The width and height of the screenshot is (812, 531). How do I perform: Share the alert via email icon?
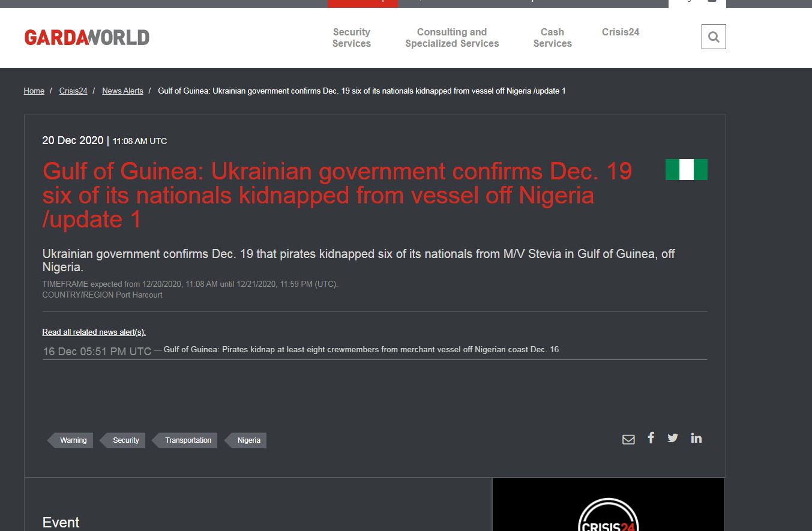628,440
